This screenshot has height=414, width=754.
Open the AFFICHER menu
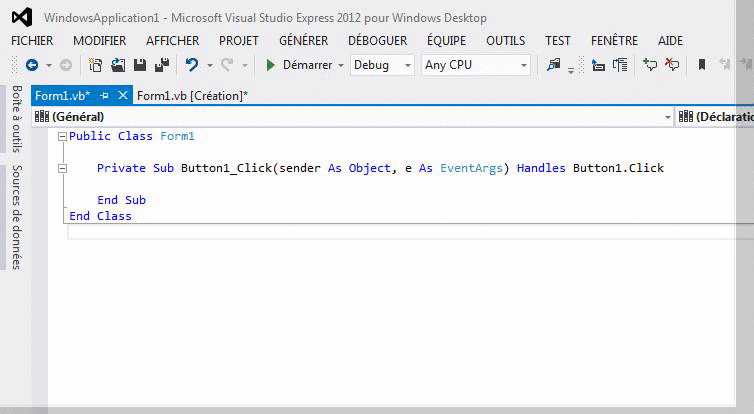point(173,41)
